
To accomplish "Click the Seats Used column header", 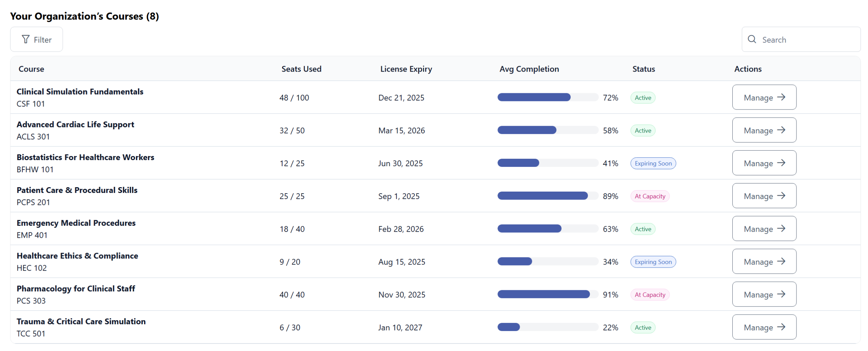I will click(x=301, y=69).
